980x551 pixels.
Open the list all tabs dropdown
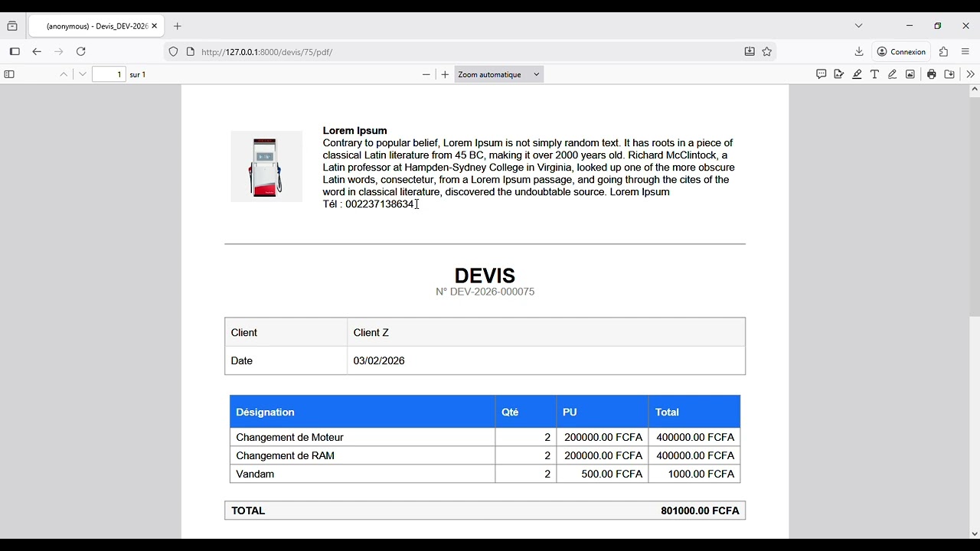pyautogui.click(x=859, y=26)
